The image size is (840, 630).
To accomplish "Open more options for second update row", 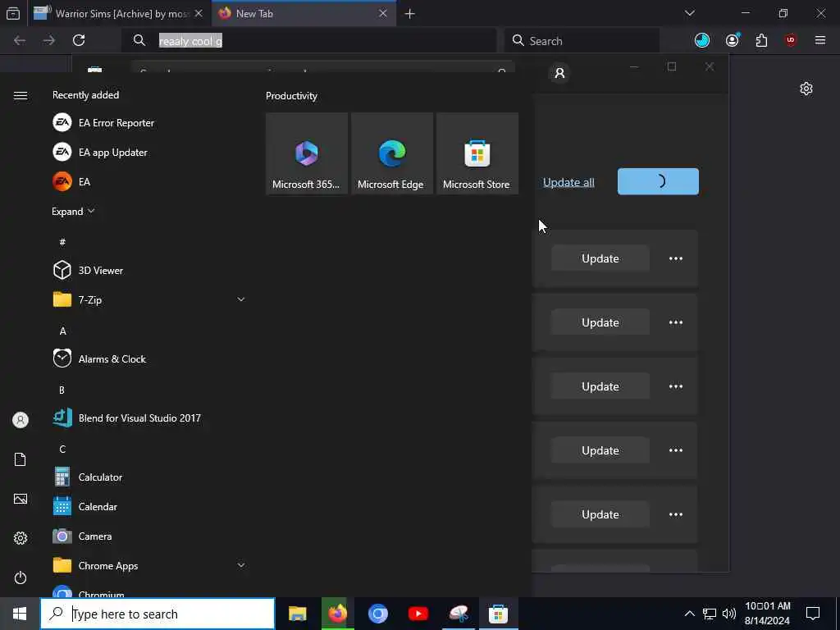I will pyautogui.click(x=676, y=322).
